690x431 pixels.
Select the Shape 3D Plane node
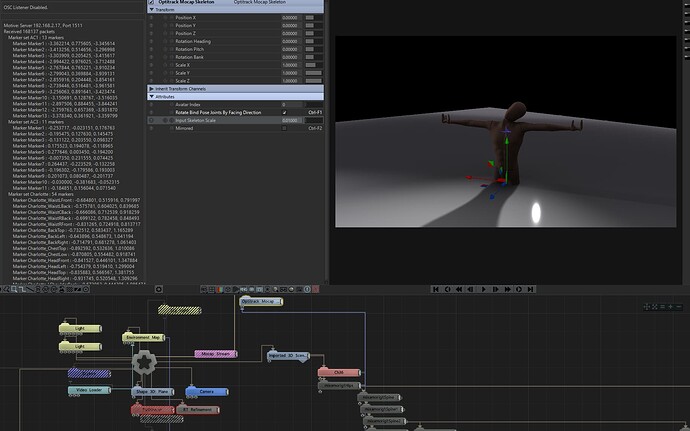152,391
